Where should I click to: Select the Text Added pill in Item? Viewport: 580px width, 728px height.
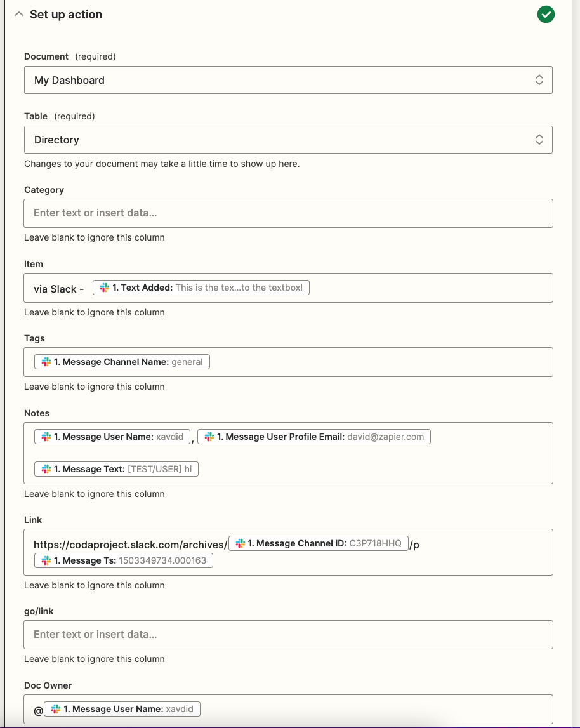click(x=201, y=287)
